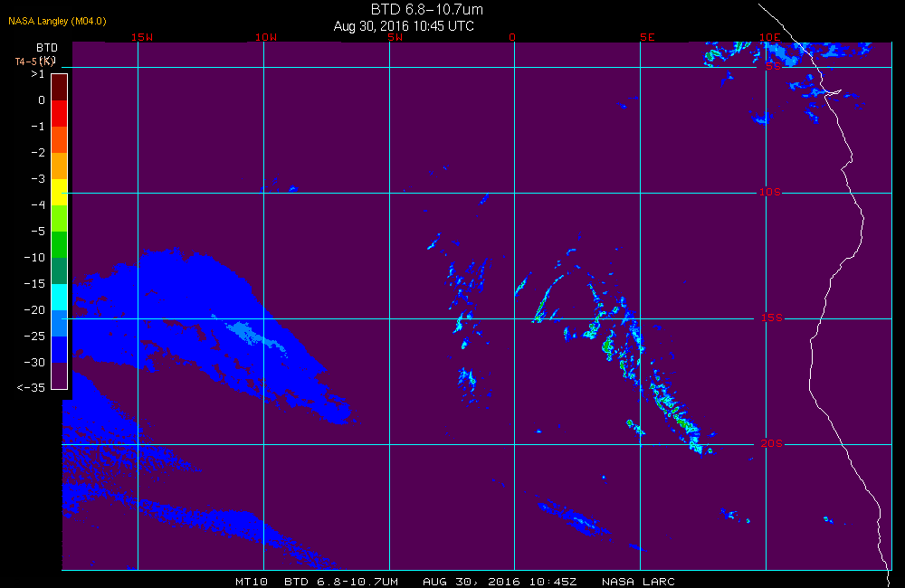Click the dark red >1 color band
This screenshot has width=905, height=588.
point(60,88)
